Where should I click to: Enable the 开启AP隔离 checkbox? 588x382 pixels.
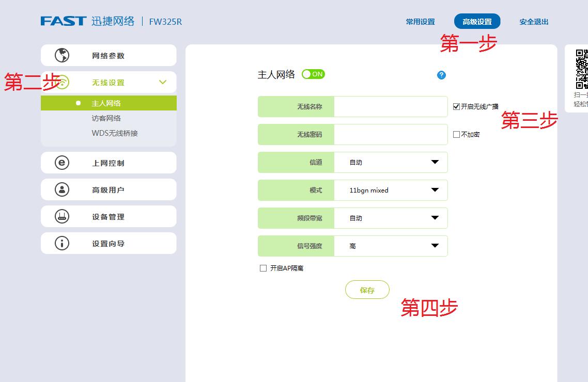[263, 267]
